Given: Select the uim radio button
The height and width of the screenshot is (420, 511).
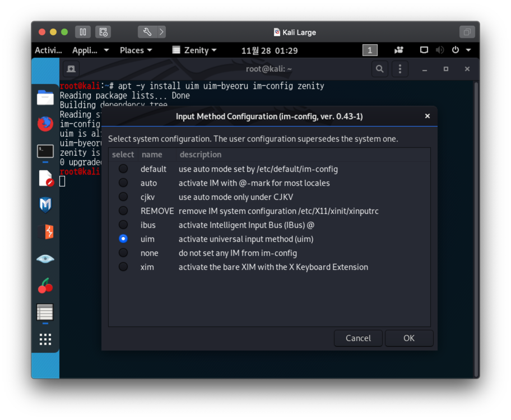Looking at the screenshot, I should tap(123, 239).
